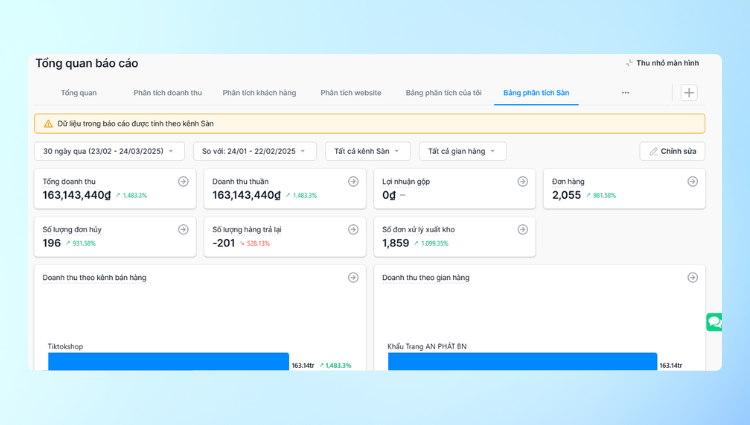Expand the Tất cả kênh Sàn dropdown
The width and height of the screenshot is (750, 425).
click(x=368, y=151)
